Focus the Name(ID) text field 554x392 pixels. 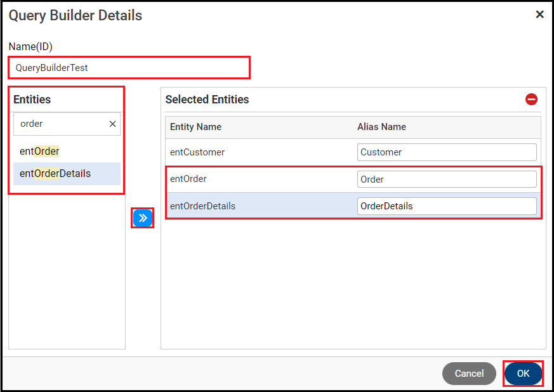coord(129,67)
